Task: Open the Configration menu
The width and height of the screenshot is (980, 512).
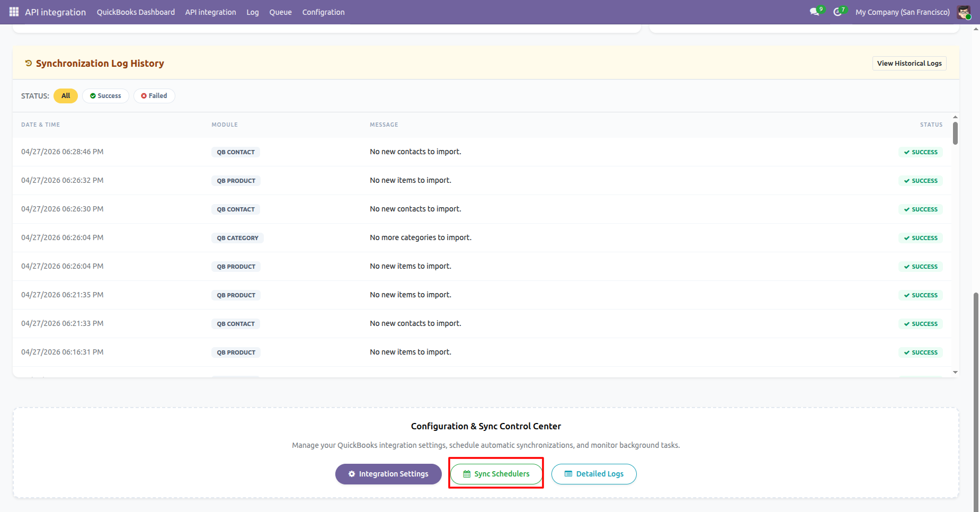Action: (x=323, y=12)
